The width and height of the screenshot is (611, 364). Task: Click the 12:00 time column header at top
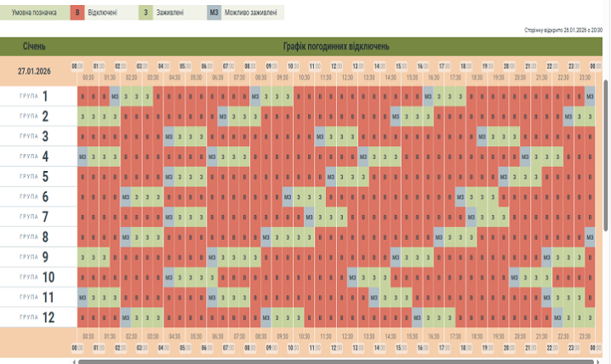point(336,65)
